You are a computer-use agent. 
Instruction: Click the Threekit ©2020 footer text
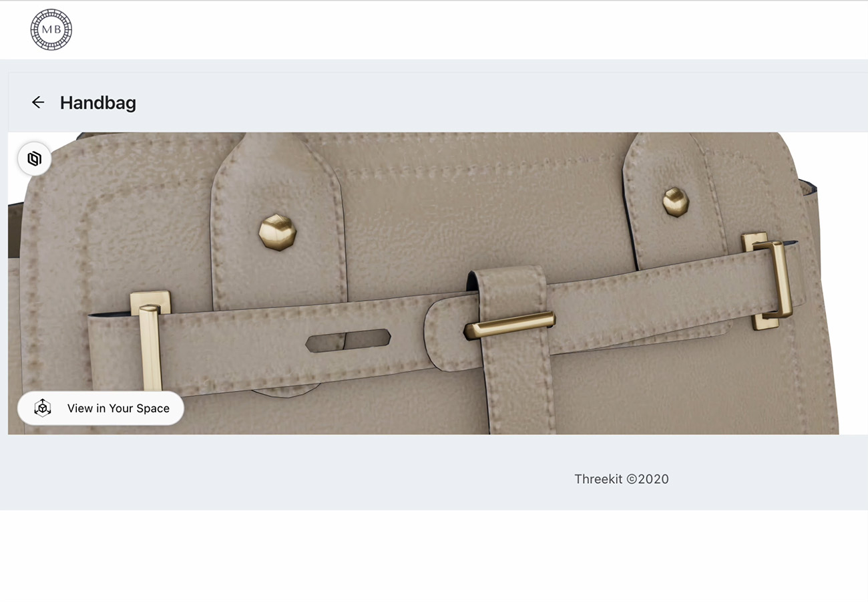coord(622,479)
